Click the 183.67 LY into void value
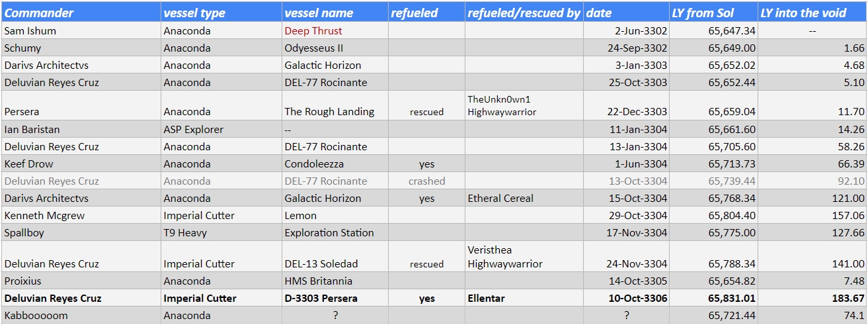The height and width of the screenshot is (325, 868). pos(812,298)
